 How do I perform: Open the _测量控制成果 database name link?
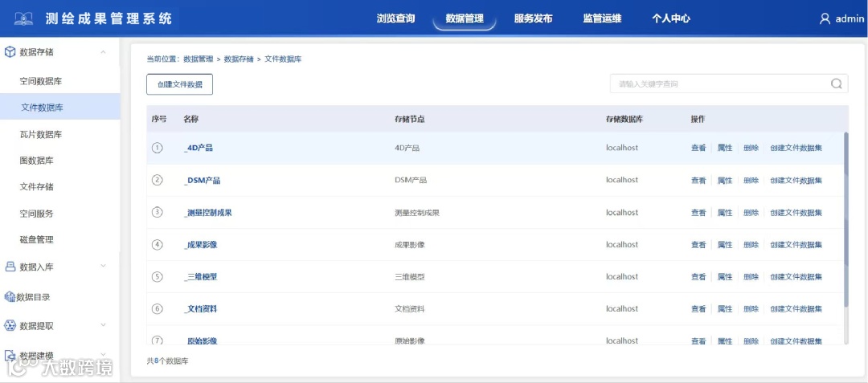(x=207, y=213)
